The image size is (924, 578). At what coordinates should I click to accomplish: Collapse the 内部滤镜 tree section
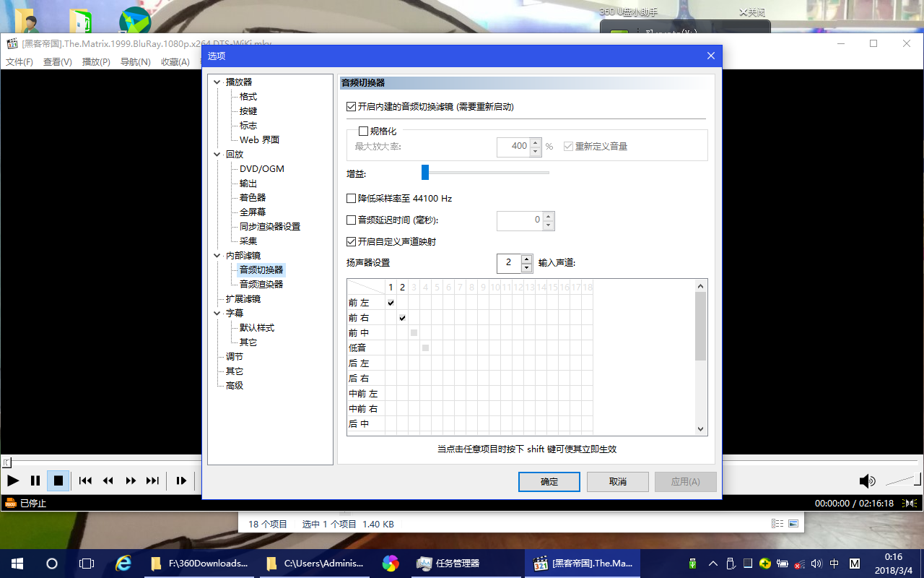coord(217,255)
